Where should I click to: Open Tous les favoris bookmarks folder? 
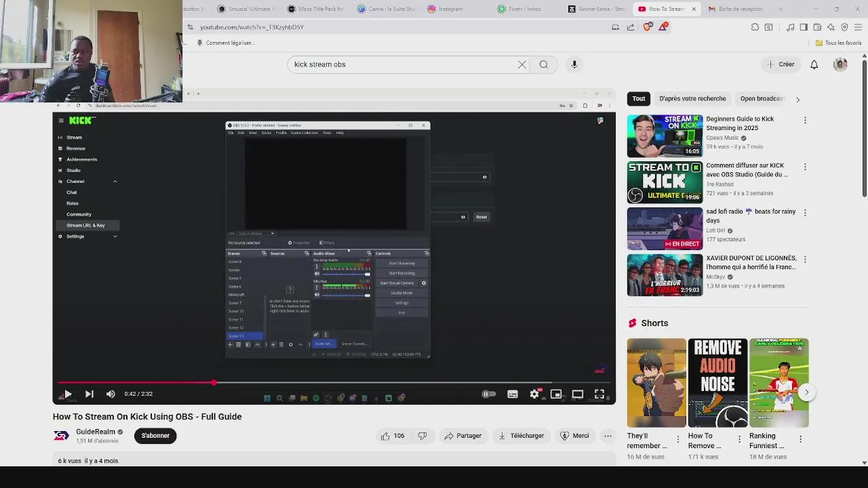pyautogui.click(x=838, y=43)
